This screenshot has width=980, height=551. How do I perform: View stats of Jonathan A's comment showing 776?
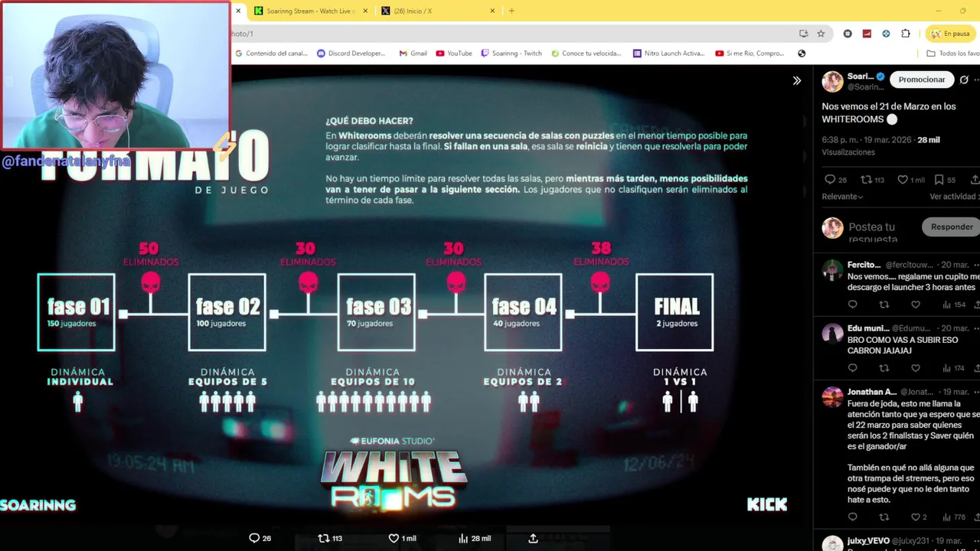[954, 517]
